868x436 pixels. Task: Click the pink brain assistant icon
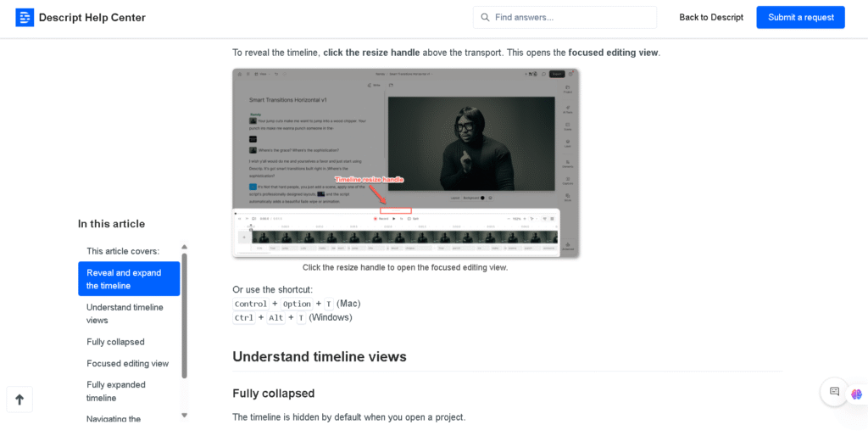[856, 394]
